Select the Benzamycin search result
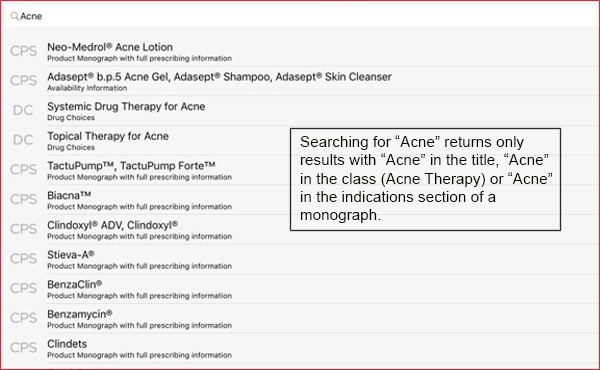This screenshot has width=600, height=370. tap(302, 319)
